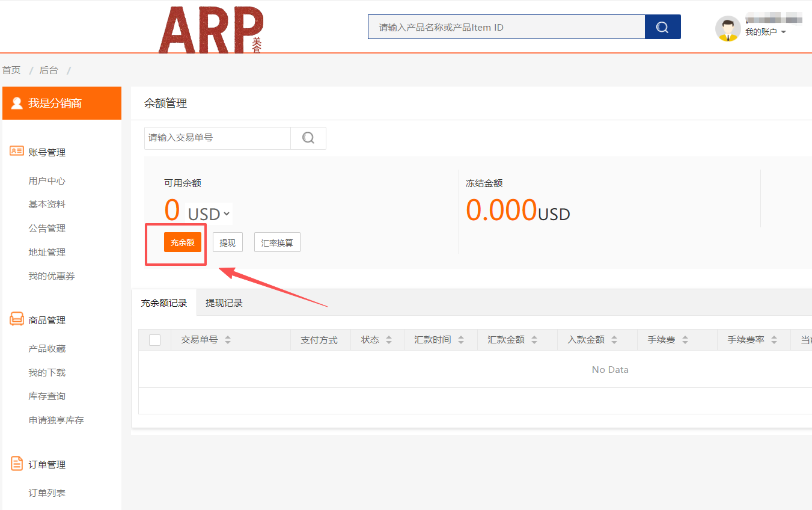Select the 充余额记录 tab
Image resolution: width=812 pixels, height=510 pixels.
(164, 303)
